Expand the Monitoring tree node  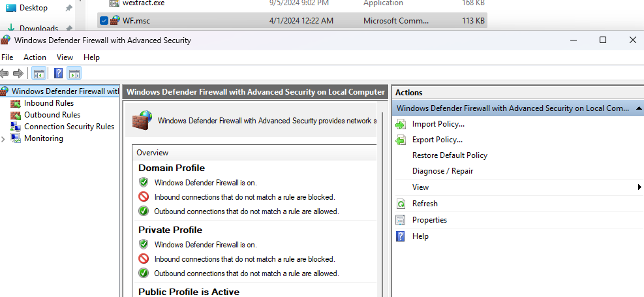tap(4, 139)
